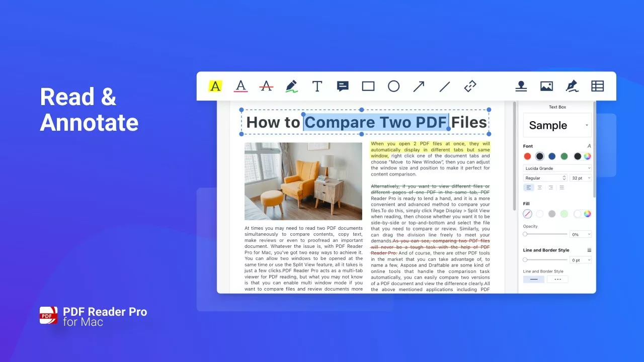Screen dimensions: 644x362
Task: Click the armchair image in the document
Action: coord(303,181)
